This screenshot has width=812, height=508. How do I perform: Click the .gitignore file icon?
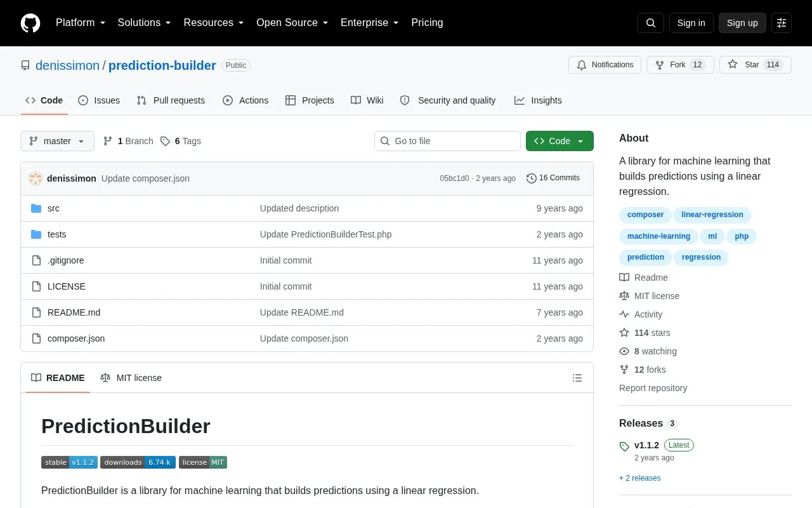point(36,260)
